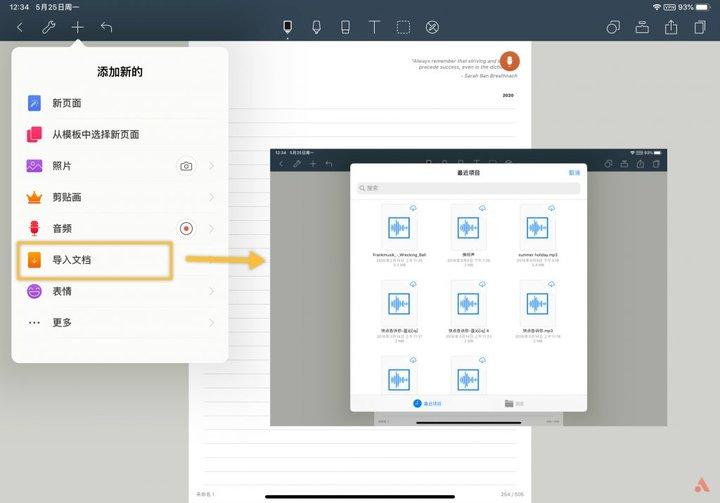This screenshot has height=503, width=720.
Task: Open the 照片 option
Action: 120,166
